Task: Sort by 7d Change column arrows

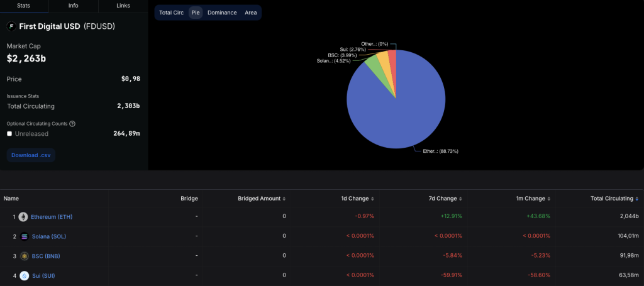Action: (x=460, y=199)
